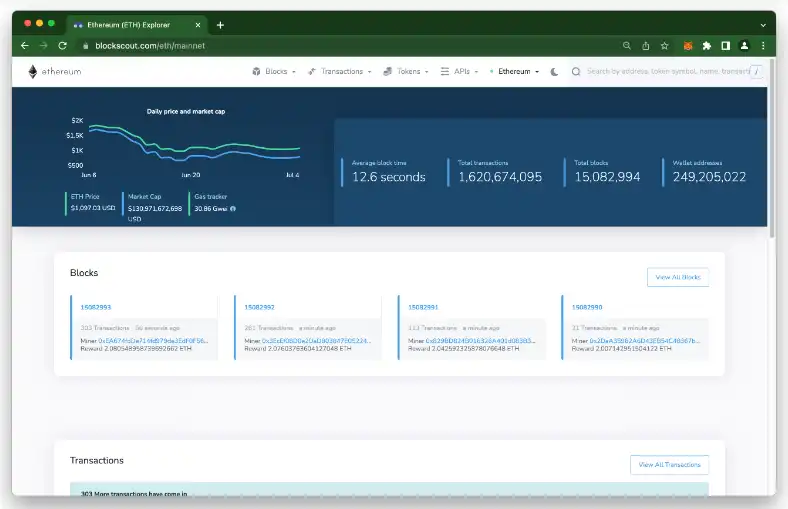Open the Ethereum network selector
Viewport: 788px width, 509px height.
[514, 71]
